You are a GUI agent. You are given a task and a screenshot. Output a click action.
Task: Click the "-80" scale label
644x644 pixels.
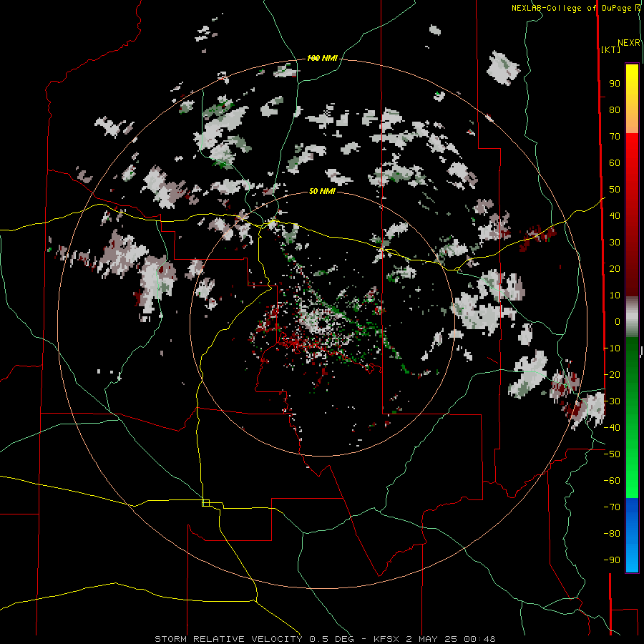(612, 534)
